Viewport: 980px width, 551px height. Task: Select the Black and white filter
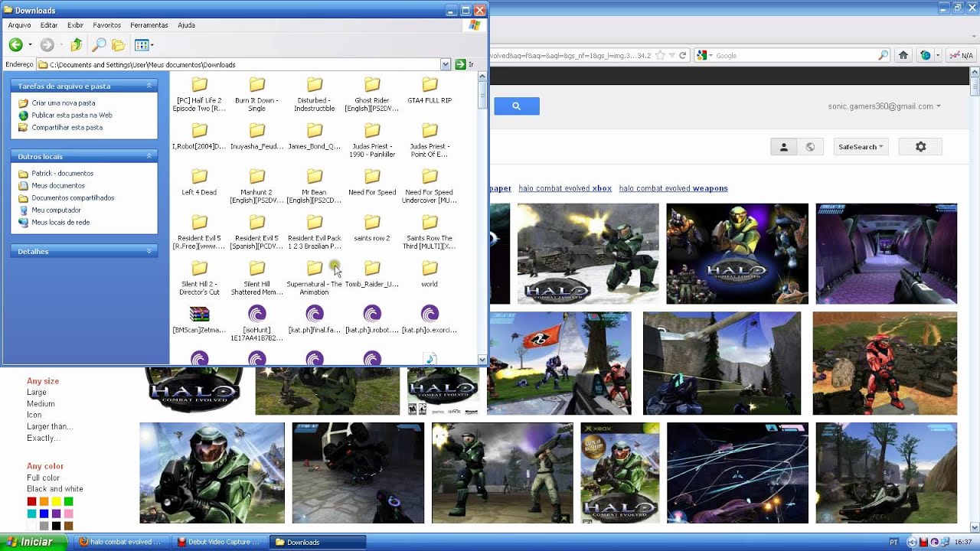coord(55,489)
